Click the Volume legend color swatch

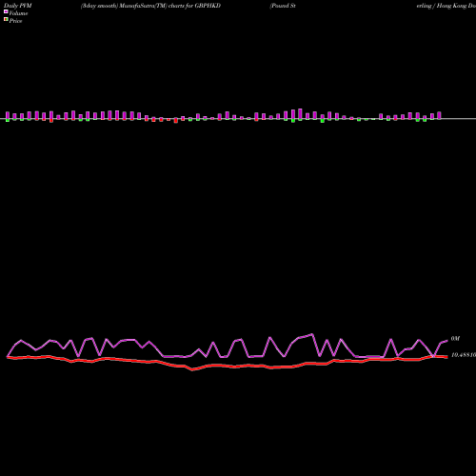pos(6,11)
